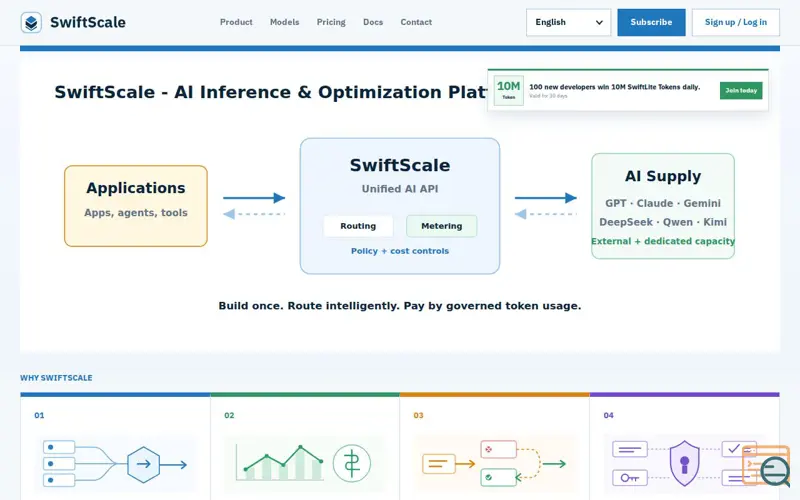The image size is (800, 500).
Task: Click the 03 card number
Action: pyautogui.click(x=418, y=415)
